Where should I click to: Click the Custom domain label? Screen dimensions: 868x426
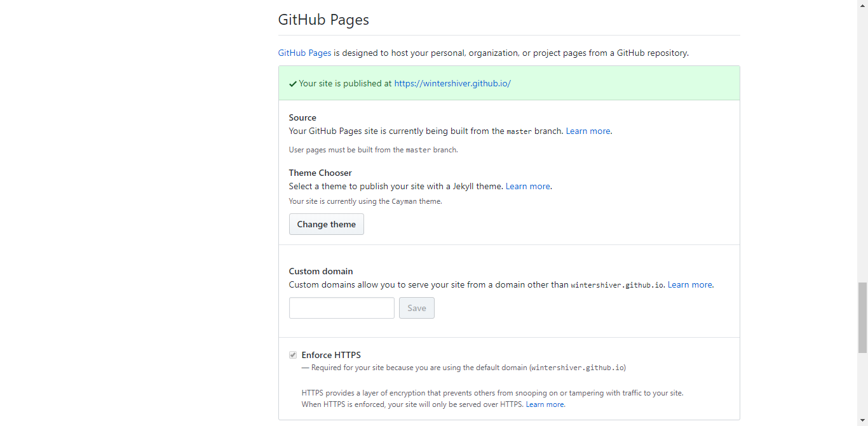321,271
